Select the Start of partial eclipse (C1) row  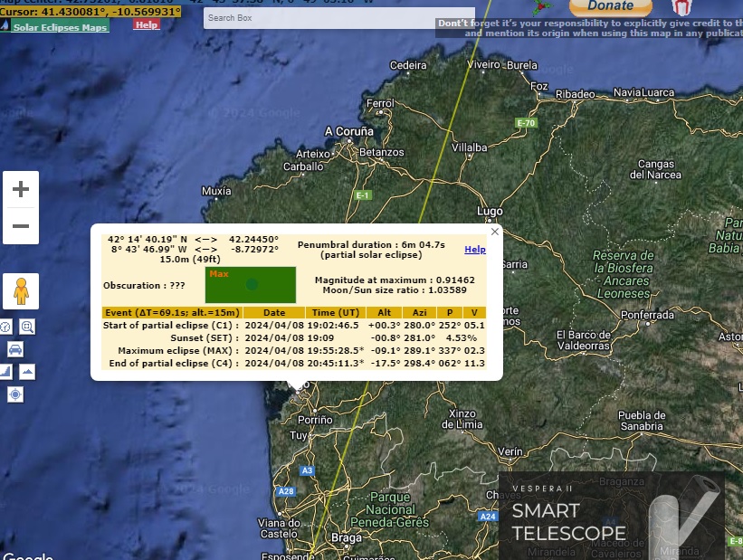point(294,326)
